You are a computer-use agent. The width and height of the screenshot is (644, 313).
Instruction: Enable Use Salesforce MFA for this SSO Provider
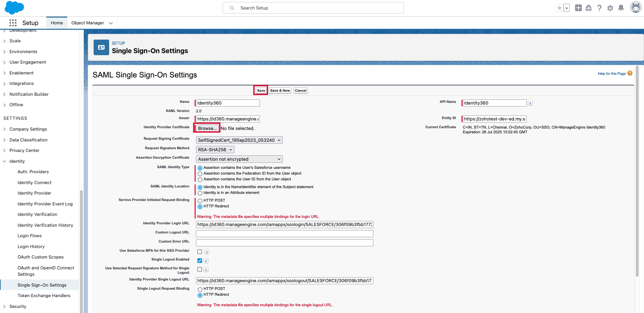tap(200, 252)
